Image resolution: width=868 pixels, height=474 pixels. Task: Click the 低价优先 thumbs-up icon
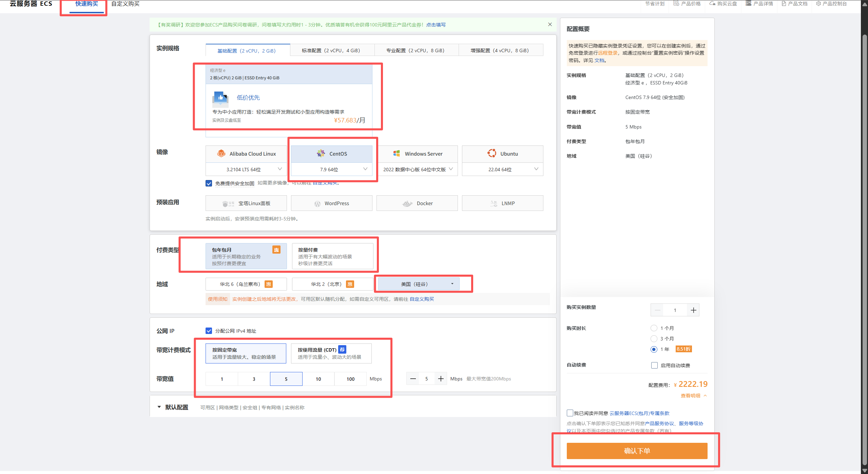tap(220, 98)
